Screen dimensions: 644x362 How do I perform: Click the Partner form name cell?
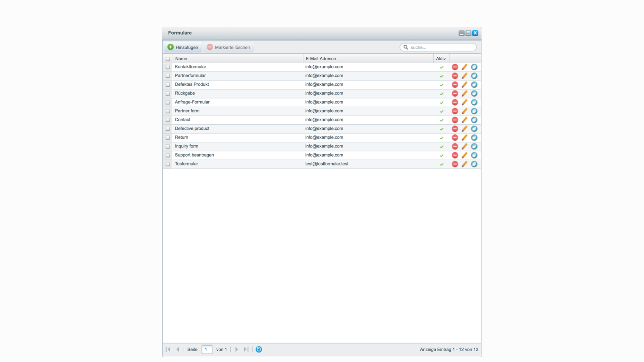(x=238, y=111)
